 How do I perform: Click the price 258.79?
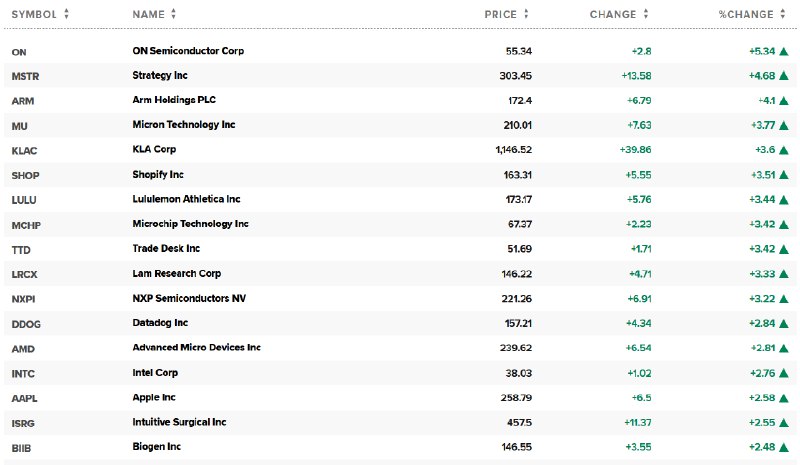click(516, 398)
